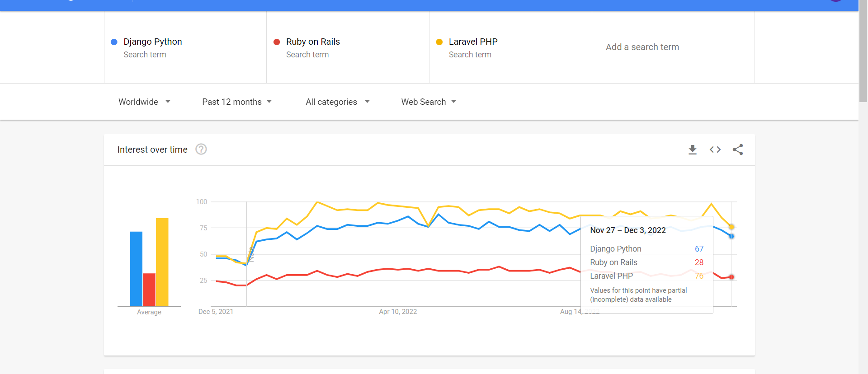Select the Laravel PHP search term
Viewport: 868px width, 374px height.
point(473,42)
